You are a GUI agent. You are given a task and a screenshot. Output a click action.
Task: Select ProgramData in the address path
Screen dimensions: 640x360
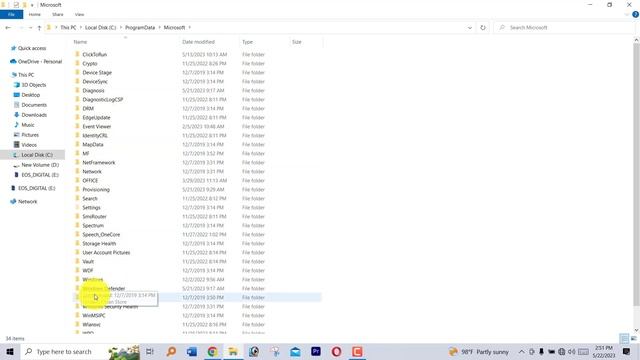pyautogui.click(x=140, y=28)
